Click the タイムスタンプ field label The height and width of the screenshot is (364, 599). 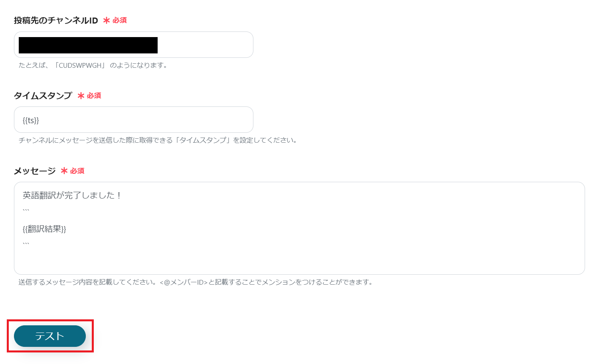point(43,95)
